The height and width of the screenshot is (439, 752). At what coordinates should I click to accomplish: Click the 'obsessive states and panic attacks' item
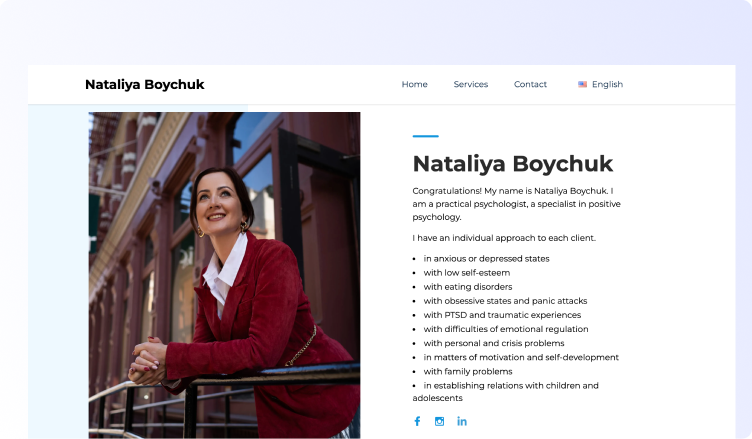pyautogui.click(x=505, y=301)
